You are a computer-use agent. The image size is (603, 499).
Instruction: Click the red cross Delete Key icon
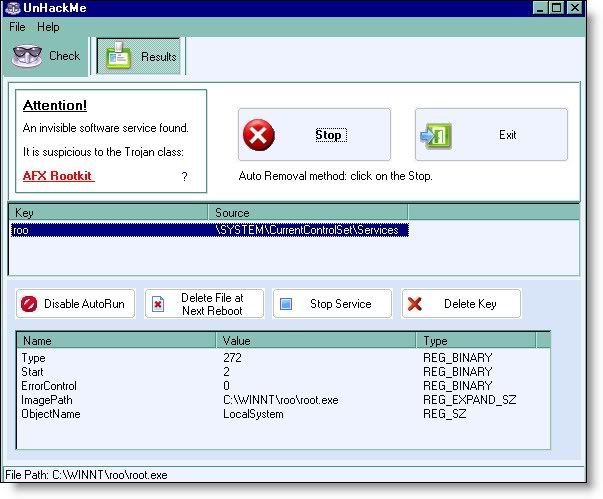(415, 304)
